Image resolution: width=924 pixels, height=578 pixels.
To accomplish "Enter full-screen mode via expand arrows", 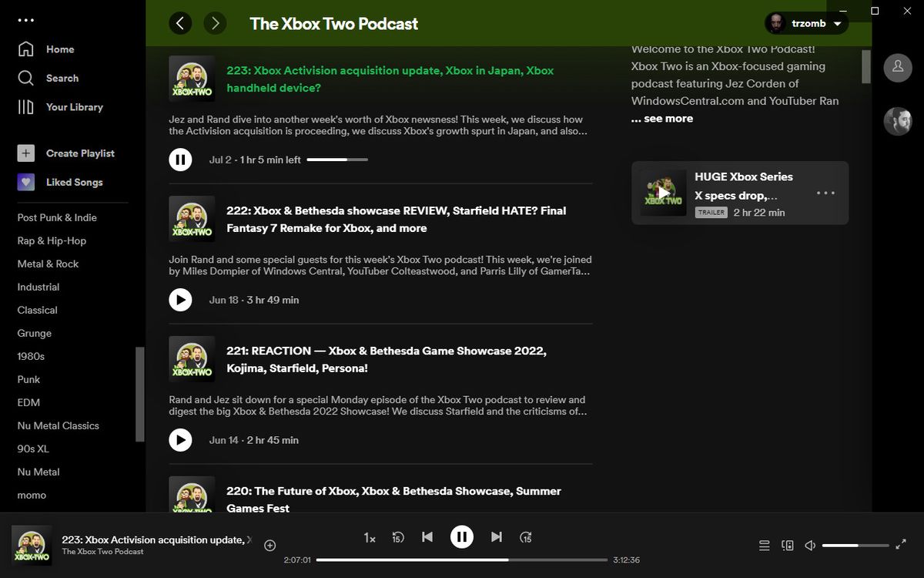I will [900, 545].
